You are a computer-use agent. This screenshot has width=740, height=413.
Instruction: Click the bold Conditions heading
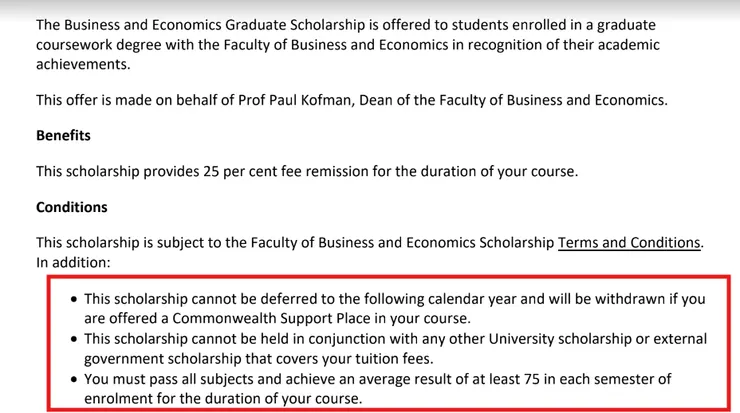[71, 207]
